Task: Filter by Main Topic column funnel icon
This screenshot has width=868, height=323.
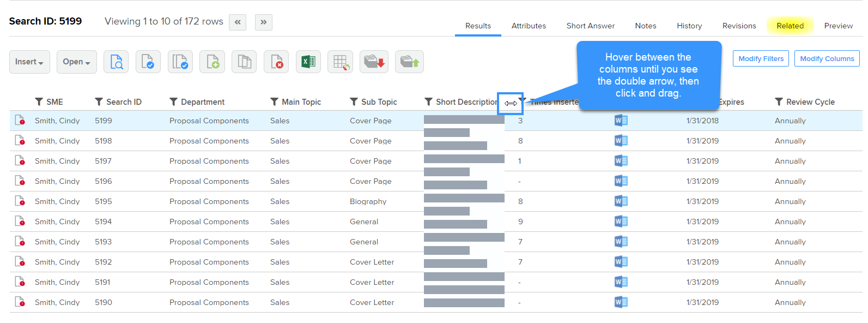Action: 274,101
